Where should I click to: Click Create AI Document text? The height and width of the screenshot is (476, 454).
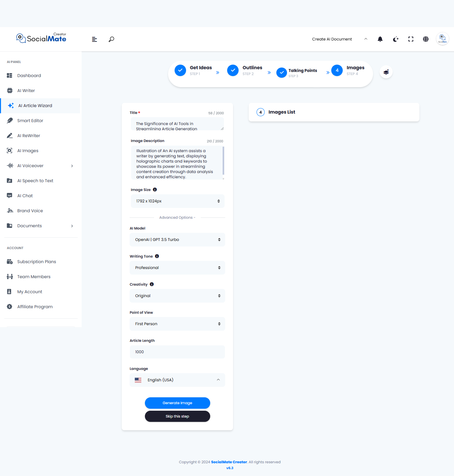click(x=332, y=39)
